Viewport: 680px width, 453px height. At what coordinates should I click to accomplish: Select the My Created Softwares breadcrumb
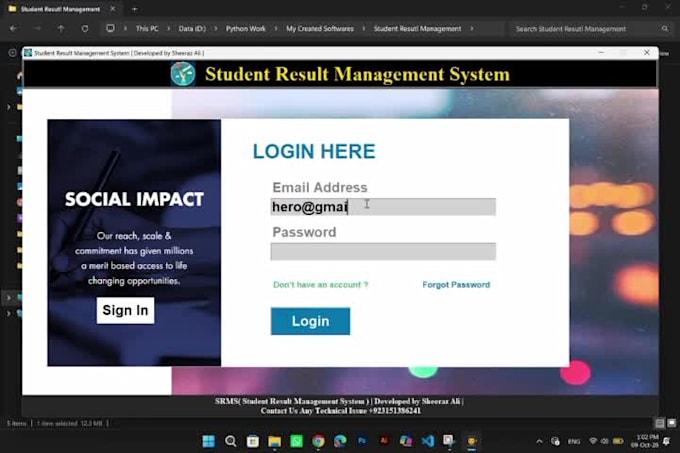pos(320,29)
